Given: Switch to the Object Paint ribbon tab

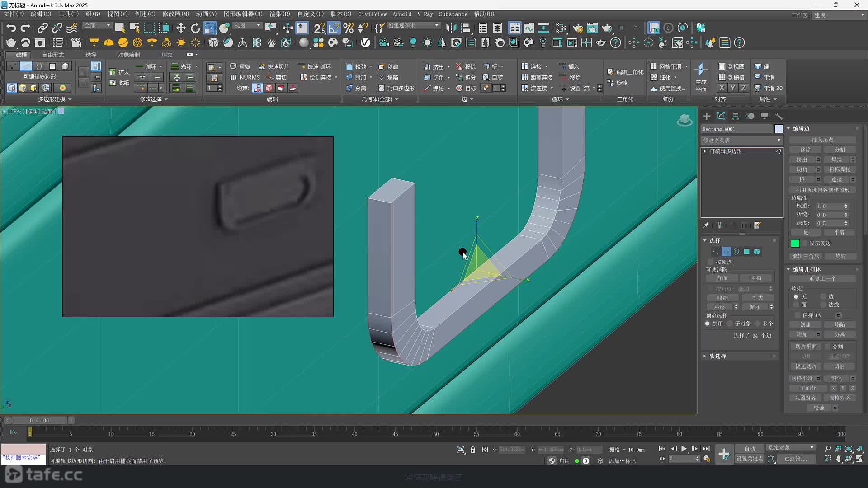Looking at the screenshot, I should [x=129, y=55].
